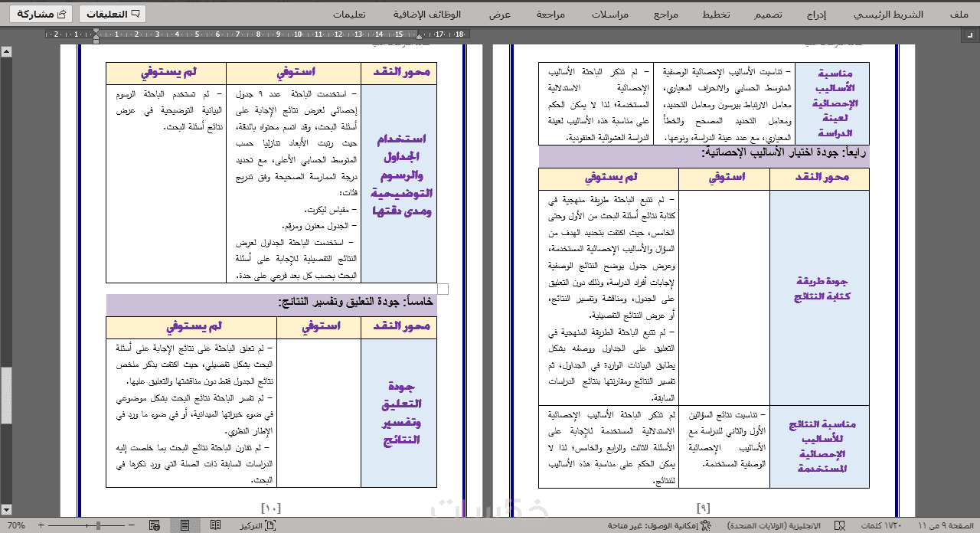This screenshot has width=980, height=533.
Task: Click the vertical scrollbar down arrow
Action: click(6, 509)
